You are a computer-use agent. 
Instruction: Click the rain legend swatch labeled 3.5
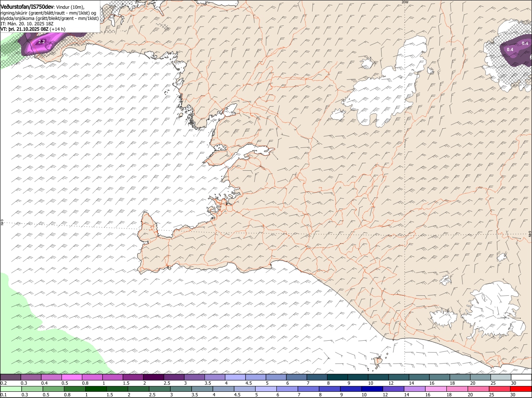pos(202,389)
